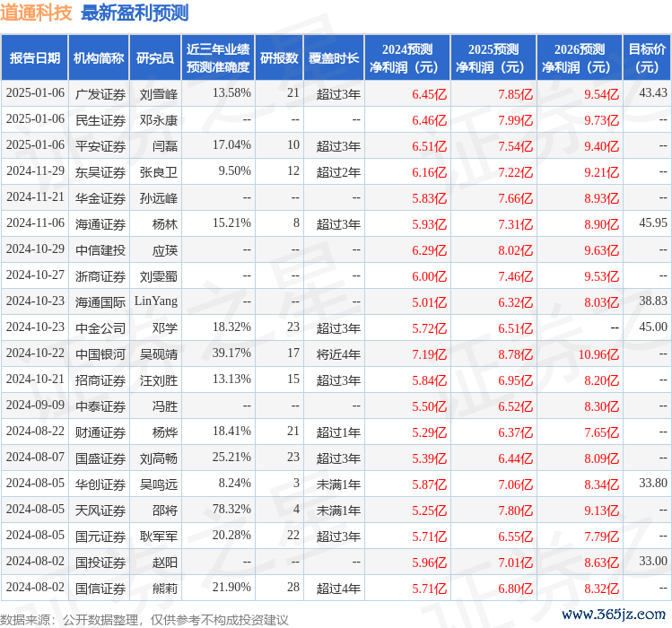672x628 pixels.
Task: Select the 海通国际 institution cell
Action: 100,302
